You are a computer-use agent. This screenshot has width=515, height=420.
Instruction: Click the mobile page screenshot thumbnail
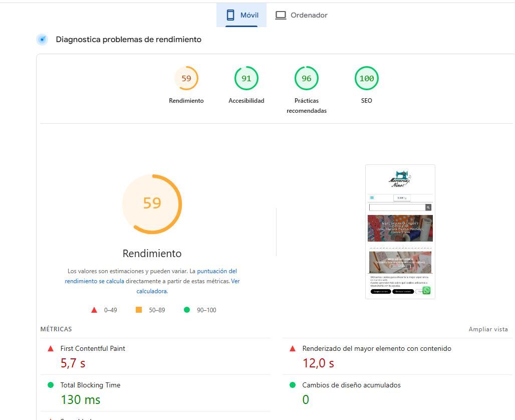pos(400,232)
